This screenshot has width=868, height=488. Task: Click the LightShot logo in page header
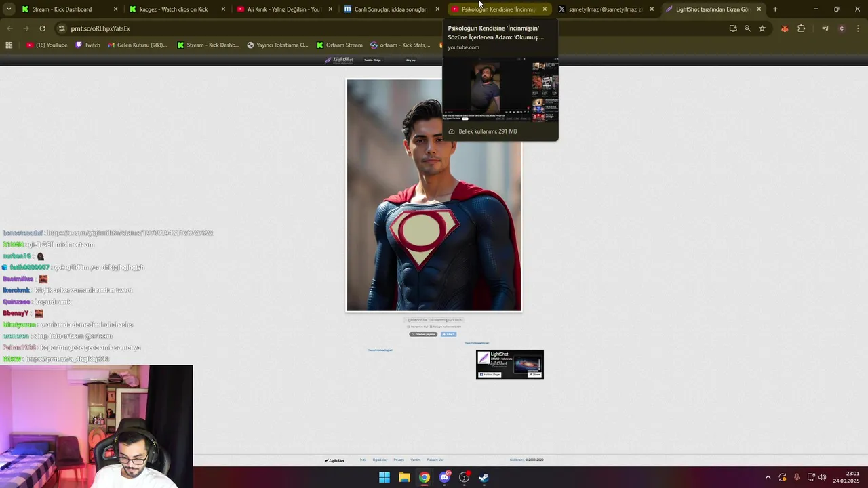[339, 60]
